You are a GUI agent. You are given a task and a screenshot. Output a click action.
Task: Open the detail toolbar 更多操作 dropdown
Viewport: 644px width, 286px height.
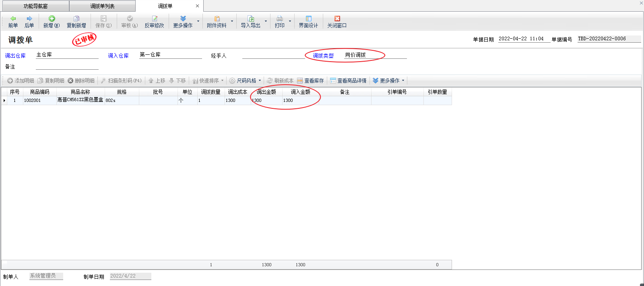(x=389, y=81)
